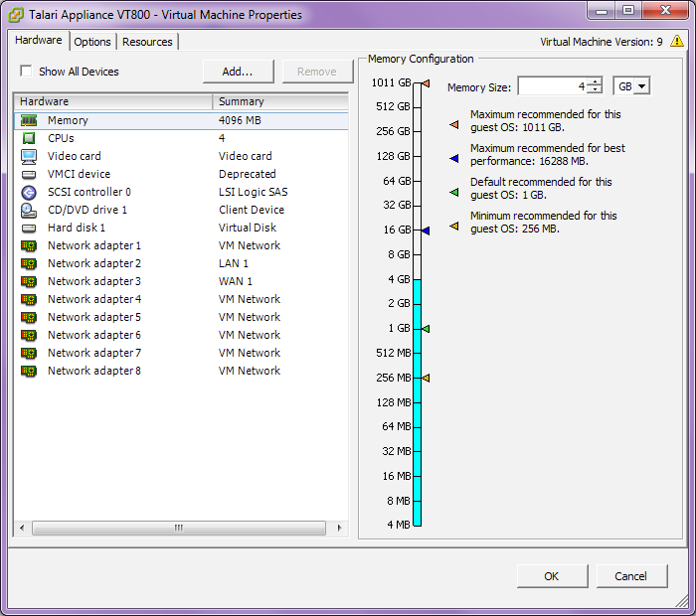Viewport: 696px width, 616px height.
Task: Decrease memory size with the down spinner
Action: pyautogui.click(x=595, y=89)
